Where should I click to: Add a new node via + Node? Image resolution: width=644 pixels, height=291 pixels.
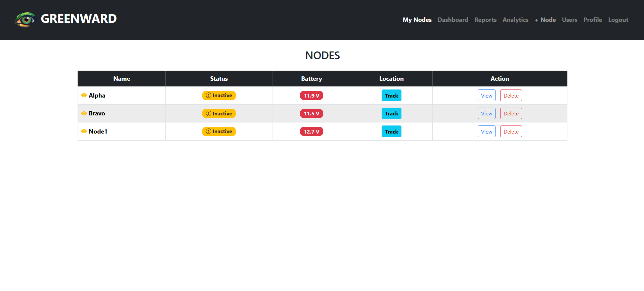[545, 20]
